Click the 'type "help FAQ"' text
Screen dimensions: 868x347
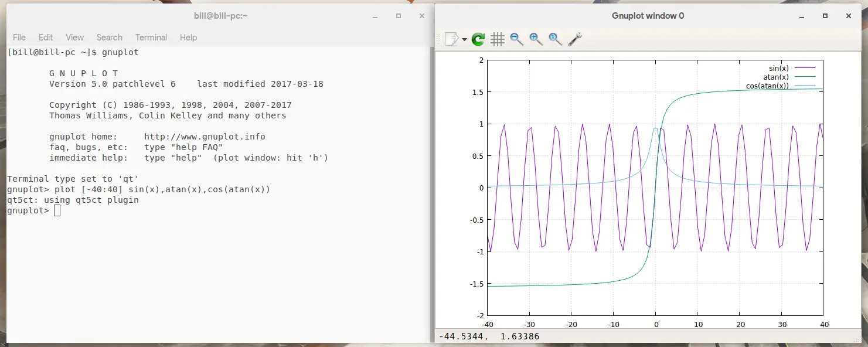183,147
